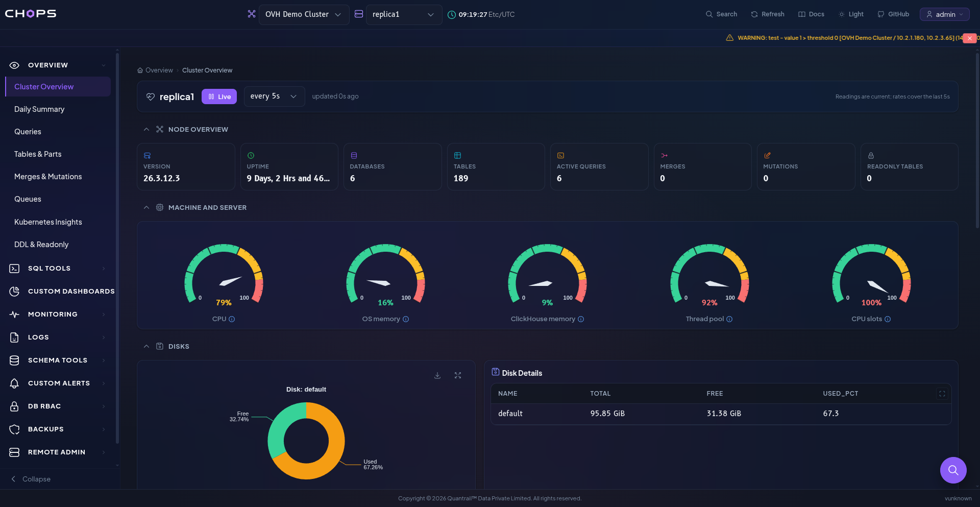This screenshot has width=980, height=507.
Task: Click the cluster node icon beside OVH Demo Cluster
Action: pyautogui.click(x=251, y=14)
